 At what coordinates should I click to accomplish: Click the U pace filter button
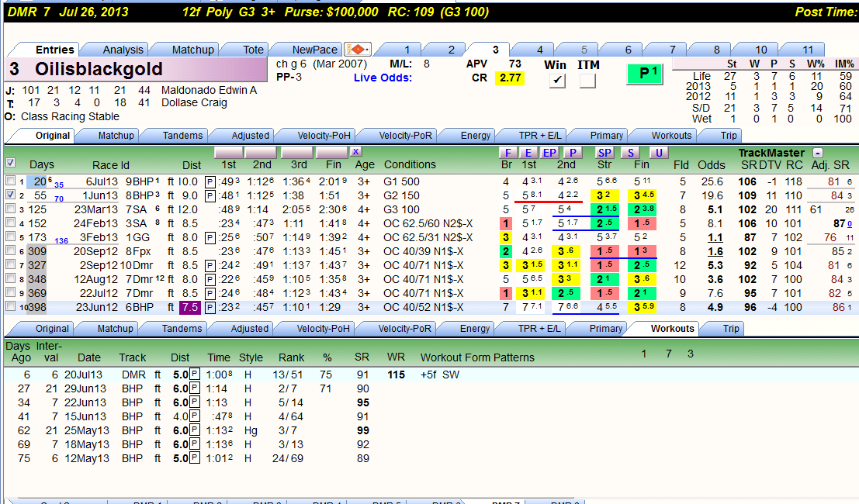(x=659, y=153)
